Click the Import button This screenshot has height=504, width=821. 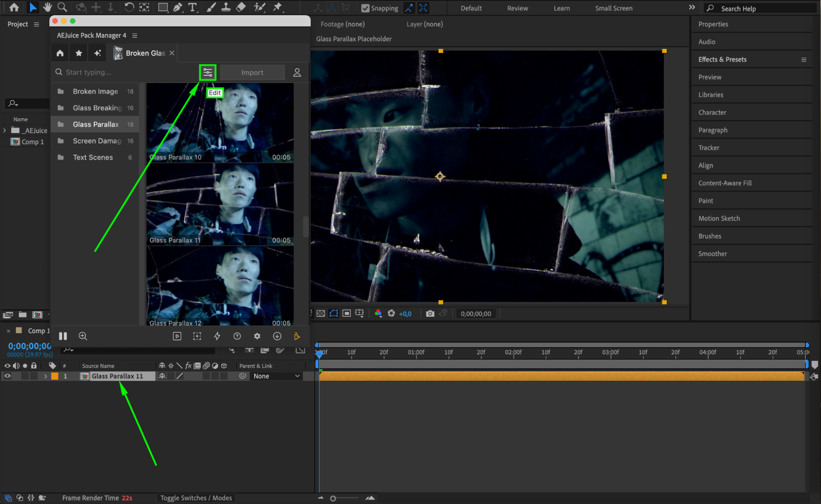point(252,72)
